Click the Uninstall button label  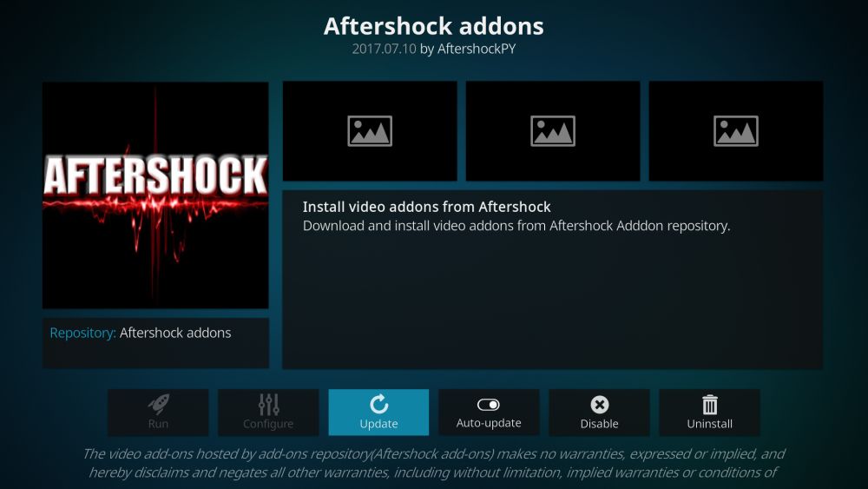pos(710,424)
